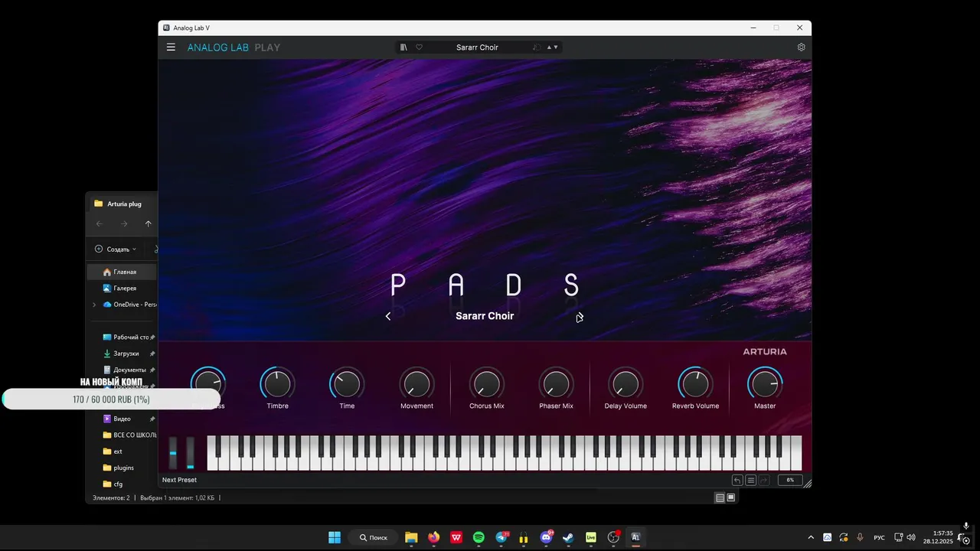980x551 pixels.
Task: Click the ANALOG LAB PLAY title
Action: (234, 47)
